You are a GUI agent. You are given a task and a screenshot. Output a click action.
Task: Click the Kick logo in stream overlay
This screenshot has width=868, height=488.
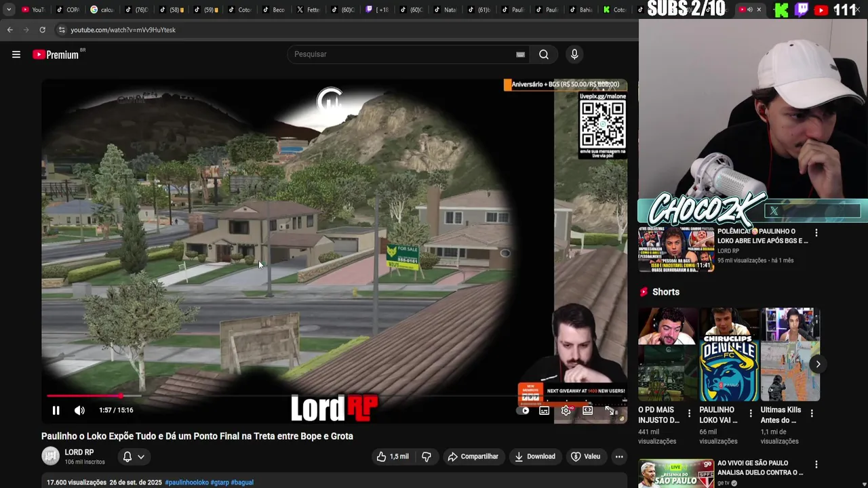(781, 9)
